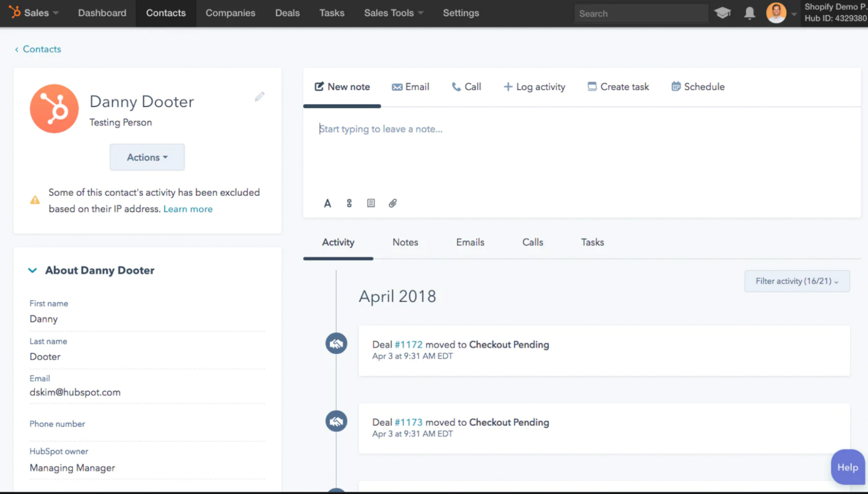Expand the Filter activity (16/21) dropdown
868x494 pixels.
pyautogui.click(x=797, y=281)
